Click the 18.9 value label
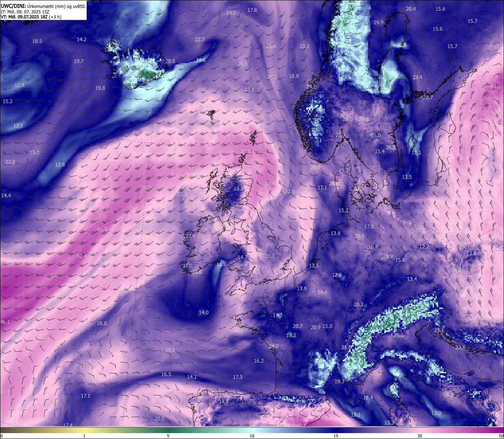Viewport: 504px width, 439px height. pyautogui.click(x=294, y=76)
